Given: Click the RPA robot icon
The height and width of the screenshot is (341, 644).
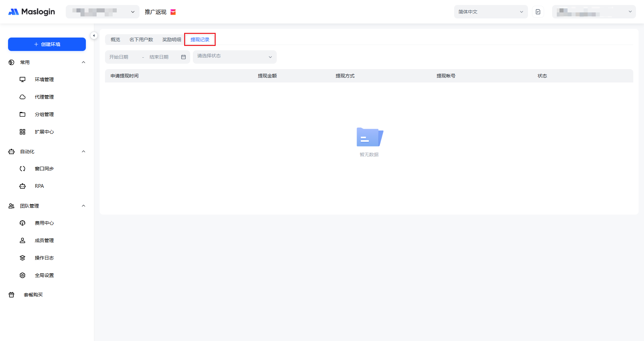Looking at the screenshot, I should (x=22, y=186).
